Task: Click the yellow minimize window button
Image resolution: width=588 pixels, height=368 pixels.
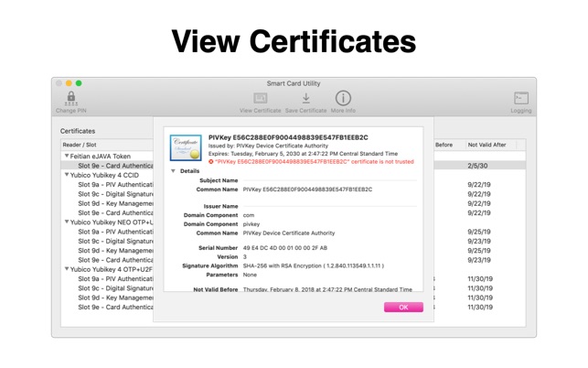Action: [69, 83]
